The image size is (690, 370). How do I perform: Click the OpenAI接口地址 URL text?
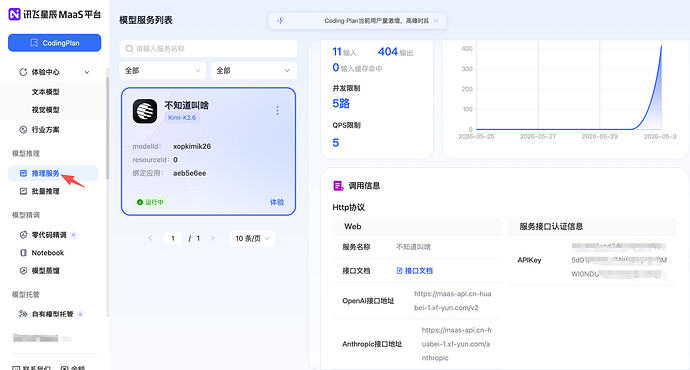pyautogui.click(x=452, y=300)
